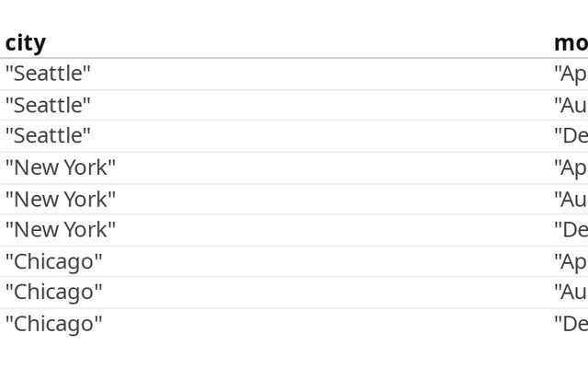
Task: Select the third "Seattle" city cell
Action: (x=48, y=136)
